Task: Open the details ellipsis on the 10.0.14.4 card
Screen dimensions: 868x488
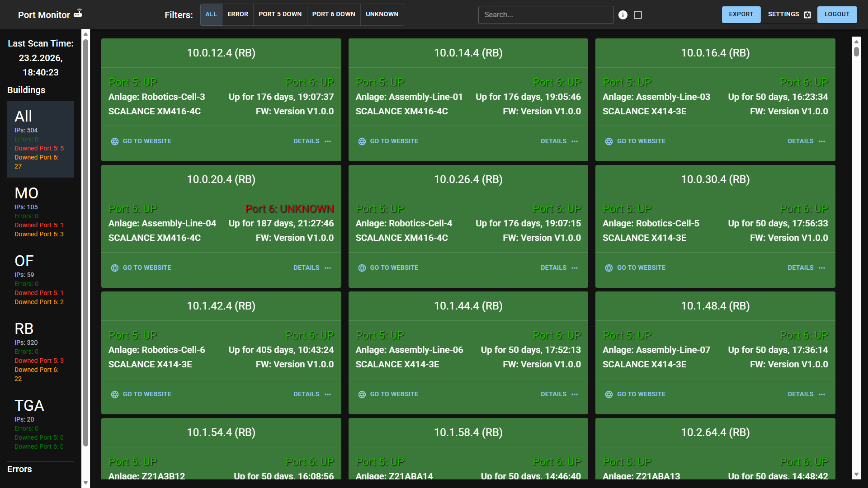Action: [x=575, y=141]
